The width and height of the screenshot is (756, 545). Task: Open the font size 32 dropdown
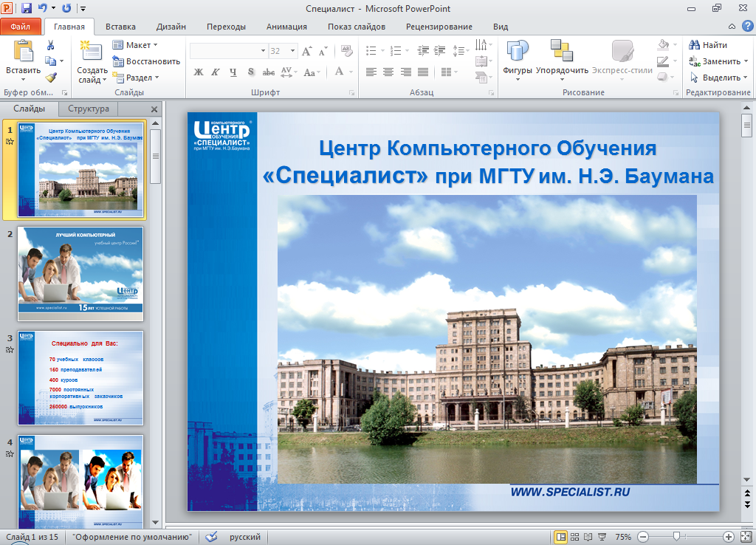pyautogui.click(x=293, y=52)
